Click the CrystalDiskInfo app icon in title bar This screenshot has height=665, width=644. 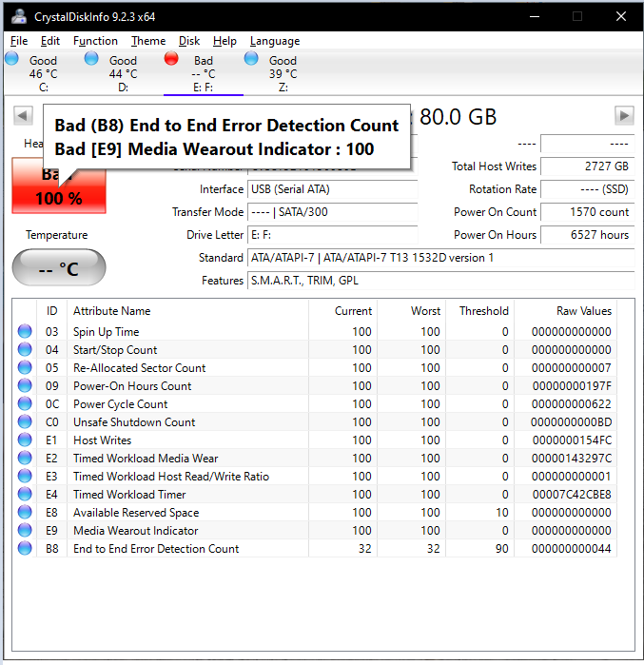tap(19, 16)
